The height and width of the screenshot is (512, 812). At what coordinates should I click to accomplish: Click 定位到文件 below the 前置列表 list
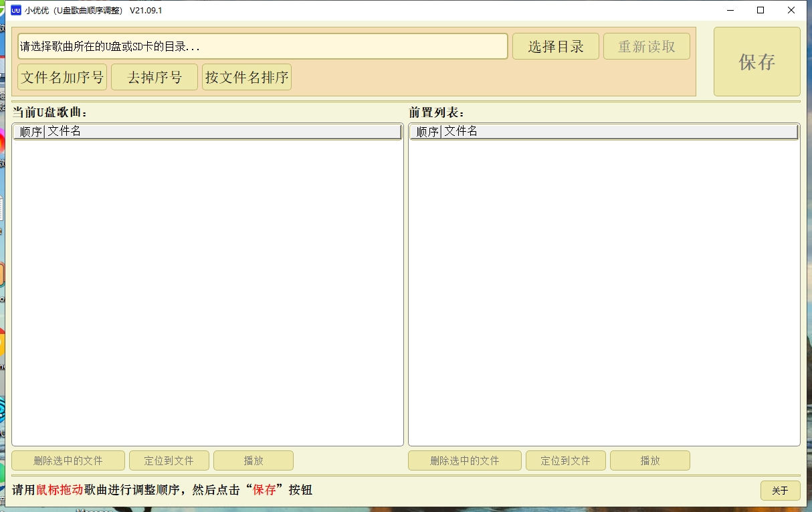pyautogui.click(x=565, y=460)
